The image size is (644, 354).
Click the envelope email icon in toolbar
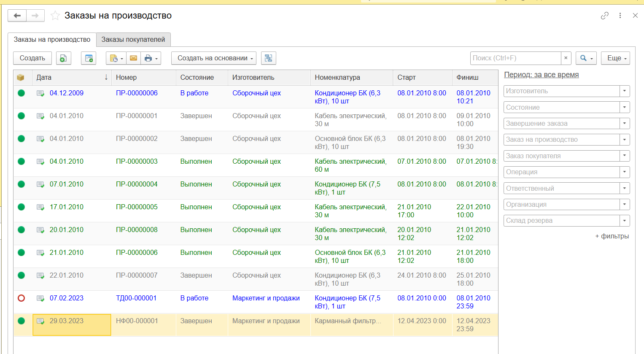click(x=133, y=58)
